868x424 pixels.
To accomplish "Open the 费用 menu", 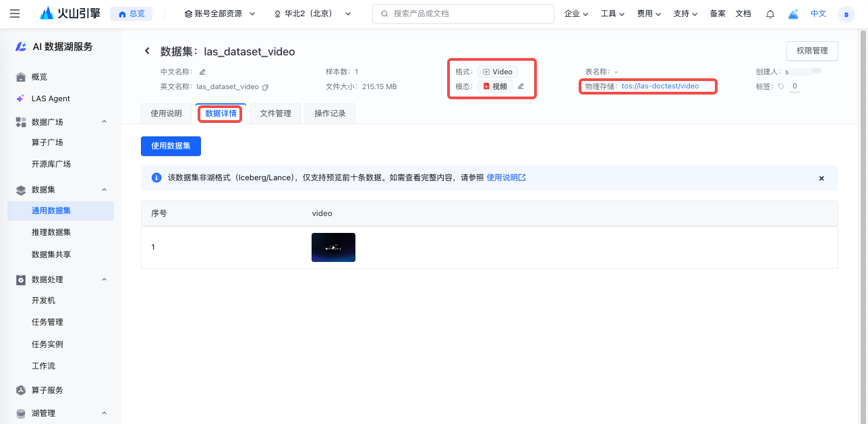I will click(x=649, y=14).
